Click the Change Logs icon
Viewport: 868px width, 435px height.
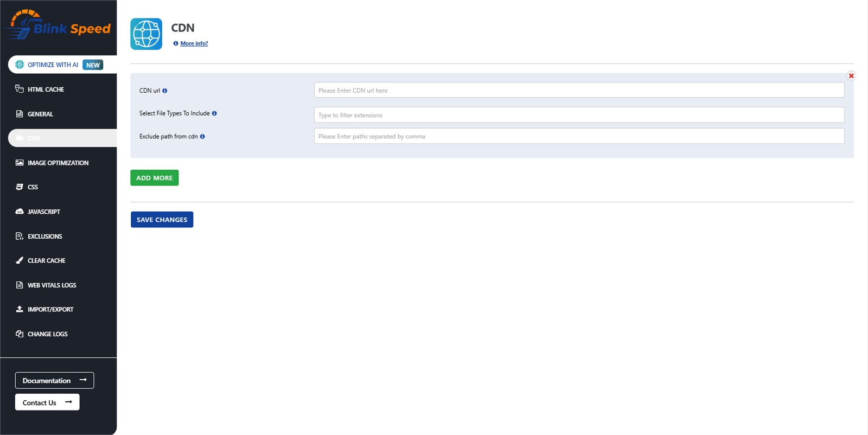[x=20, y=334]
